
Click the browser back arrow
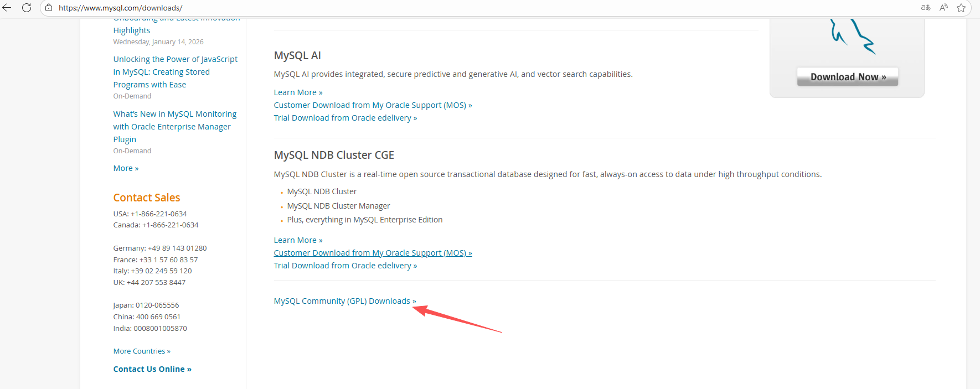pyautogui.click(x=7, y=8)
